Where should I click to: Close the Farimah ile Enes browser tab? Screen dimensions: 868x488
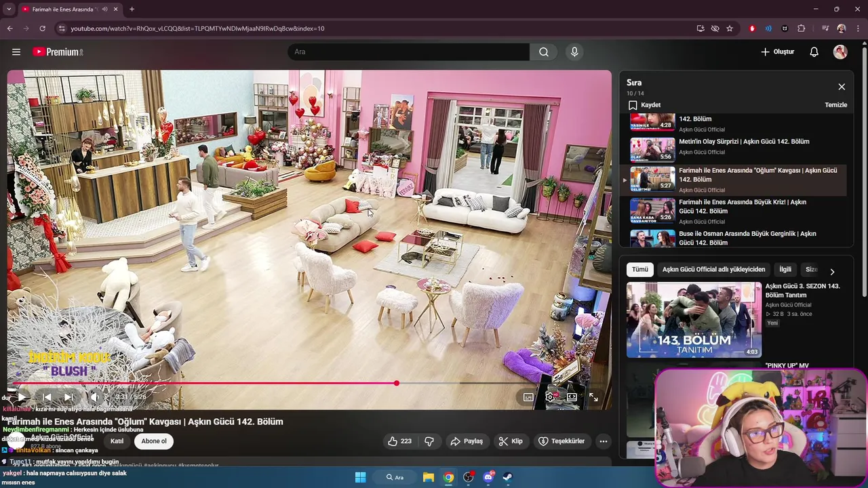tap(116, 9)
